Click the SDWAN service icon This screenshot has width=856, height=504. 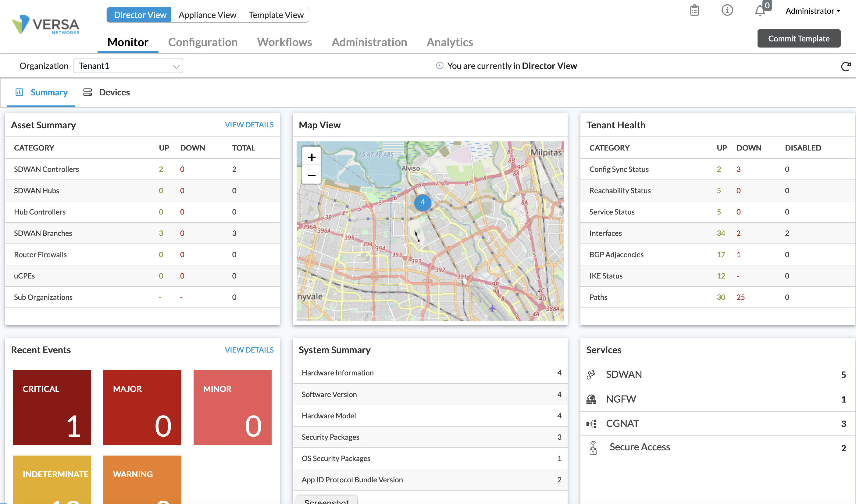click(x=591, y=374)
